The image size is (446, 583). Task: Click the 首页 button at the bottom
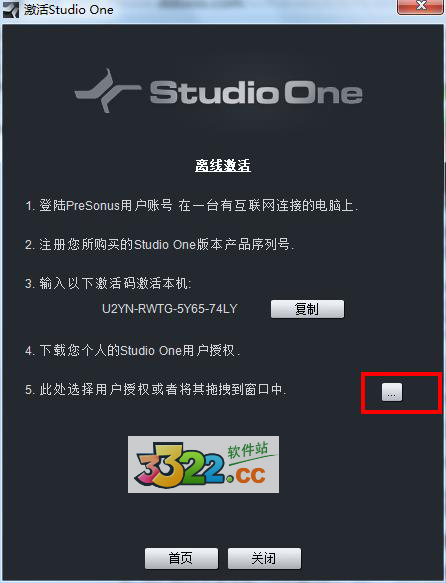click(x=181, y=558)
